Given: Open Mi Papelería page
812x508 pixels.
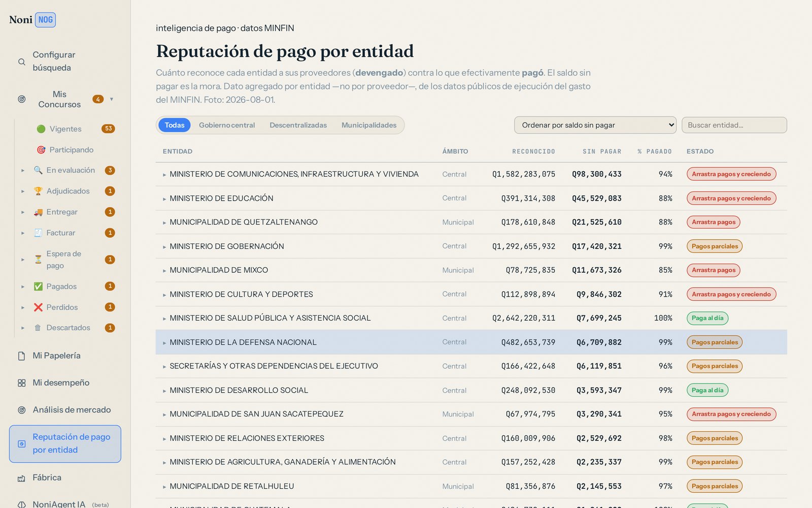Looking at the screenshot, I should [65, 356].
